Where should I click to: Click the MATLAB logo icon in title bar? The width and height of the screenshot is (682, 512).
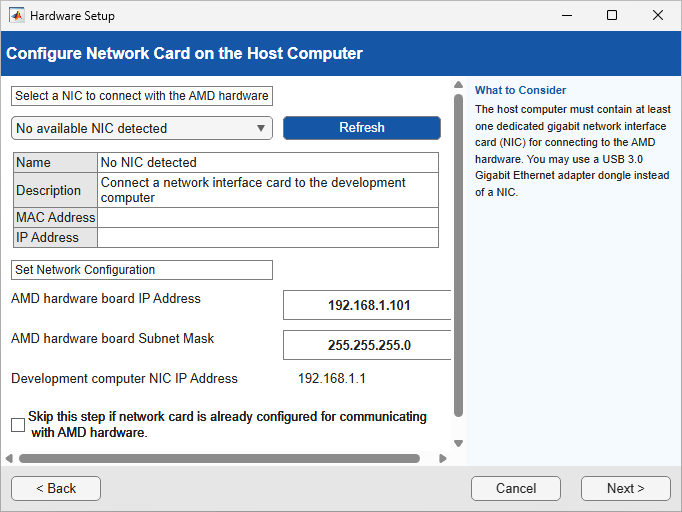(x=17, y=16)
